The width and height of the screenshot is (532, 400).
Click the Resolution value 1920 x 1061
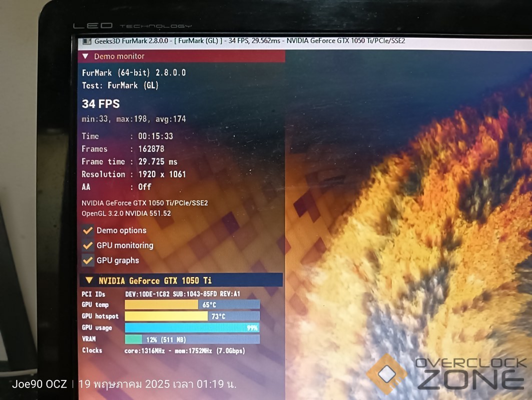(162, 174)
